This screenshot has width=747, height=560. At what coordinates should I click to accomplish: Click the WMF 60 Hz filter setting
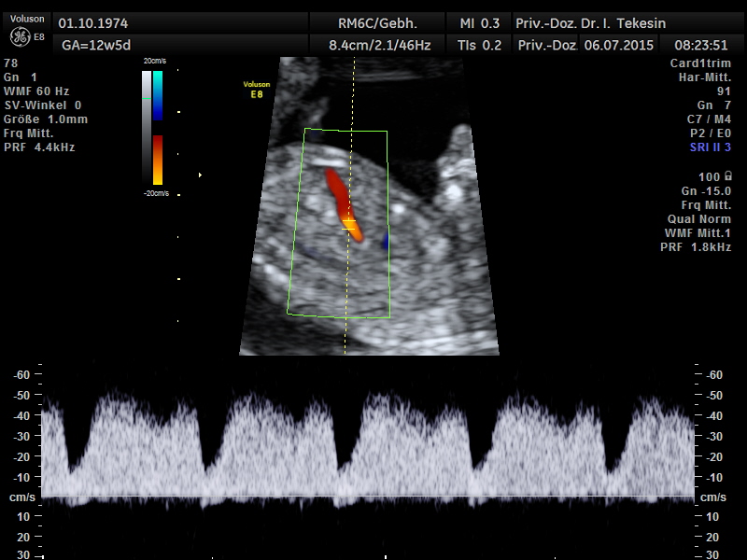(36, 91)
